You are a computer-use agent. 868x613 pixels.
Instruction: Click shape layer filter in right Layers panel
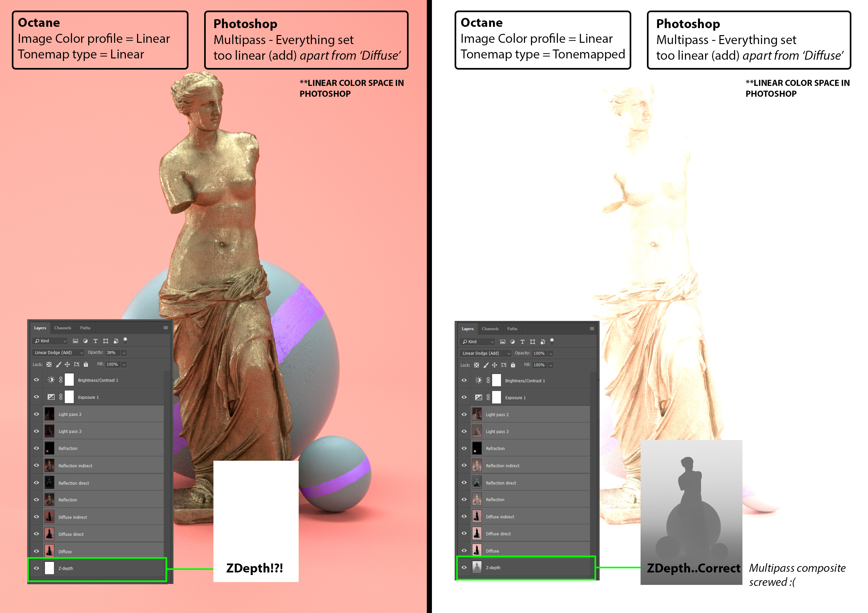(x=532, y=342)
